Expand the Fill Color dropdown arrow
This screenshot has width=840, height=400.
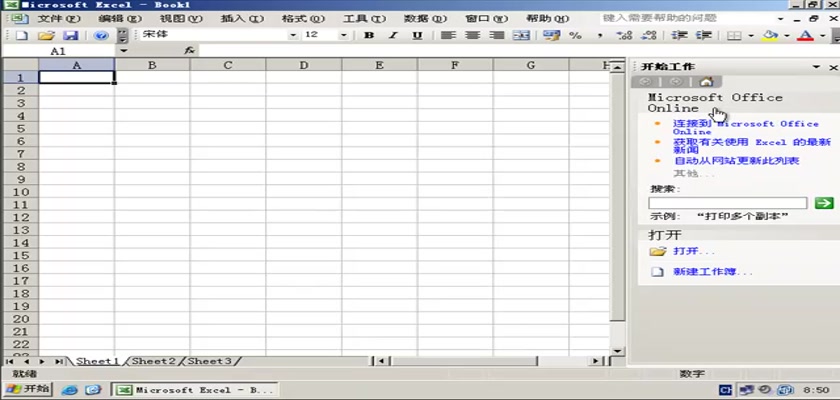(x=786, y=36)
